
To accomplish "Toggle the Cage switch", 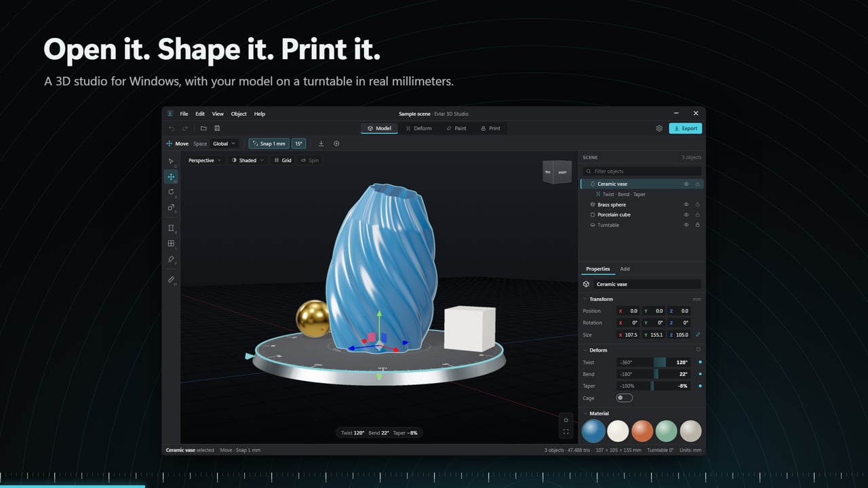I will tap(625, 398).
